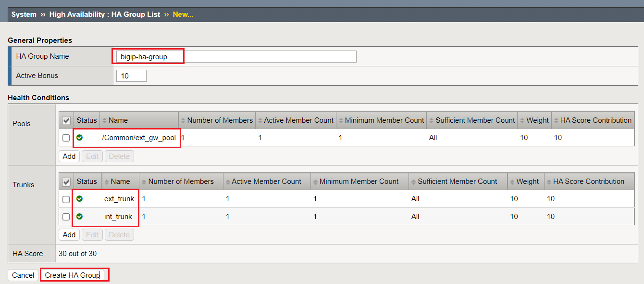Click the General Properties section heading
Screen dimensions: 644x284
click(40, 40)
